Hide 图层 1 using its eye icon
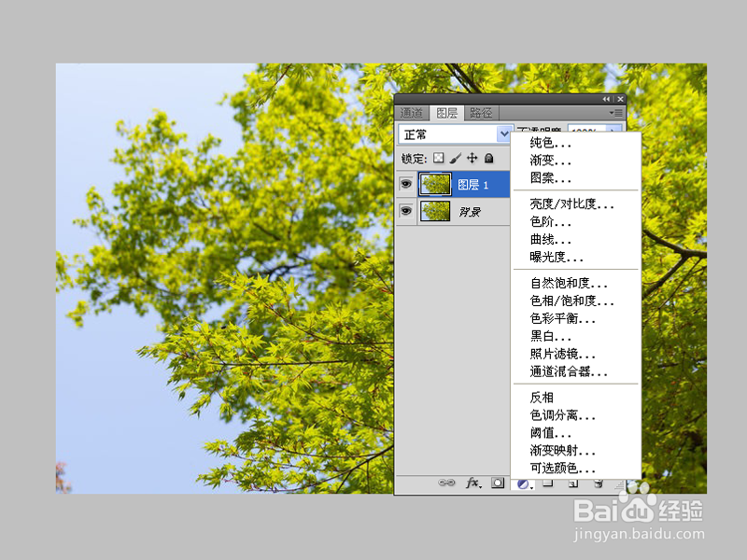 [406, 184]
